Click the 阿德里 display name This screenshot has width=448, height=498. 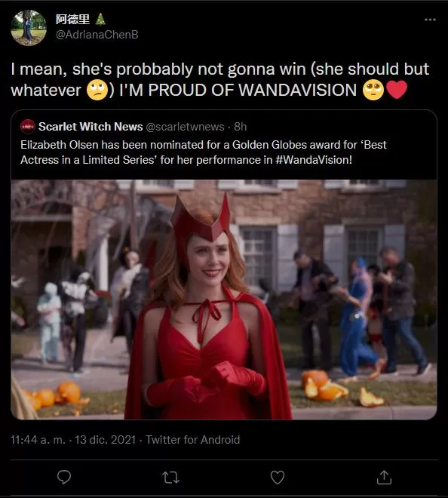tap(72, 20)
